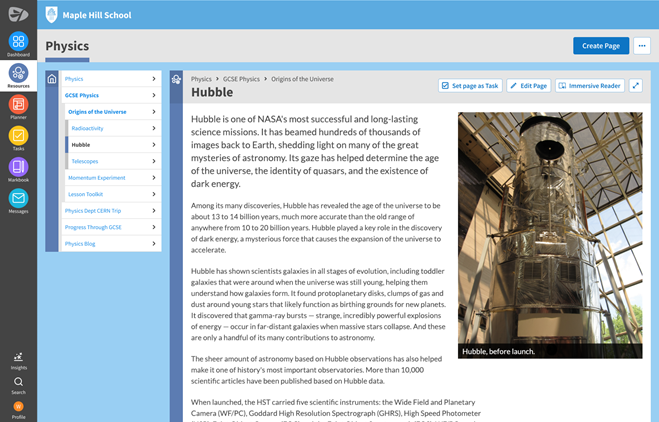Click the resources icon beside page breadcrumb
This screenshot has width=659, height=422.
[x=177, y=79]
